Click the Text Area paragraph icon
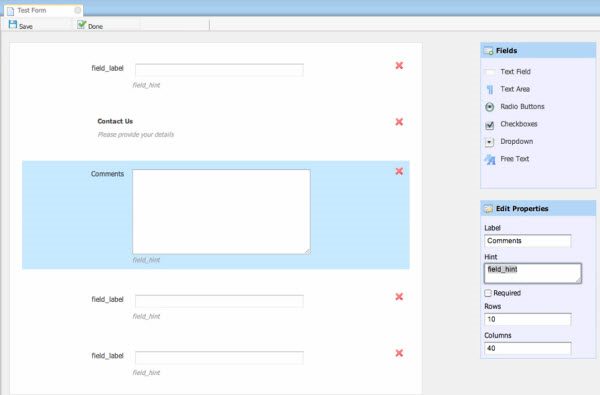 [x=490, y=90]
